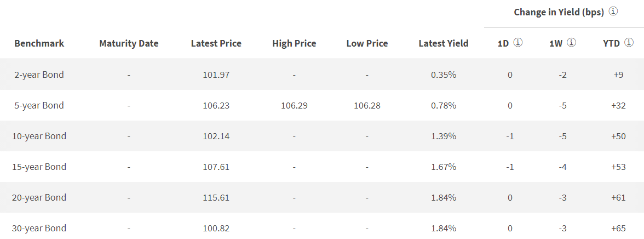Select the Benchmark column header

(39, 43)
